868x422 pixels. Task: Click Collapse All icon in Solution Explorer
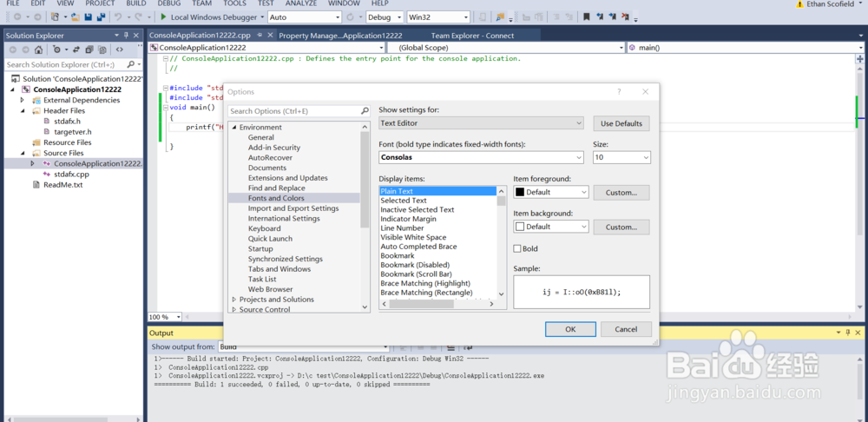pos(88,49)
